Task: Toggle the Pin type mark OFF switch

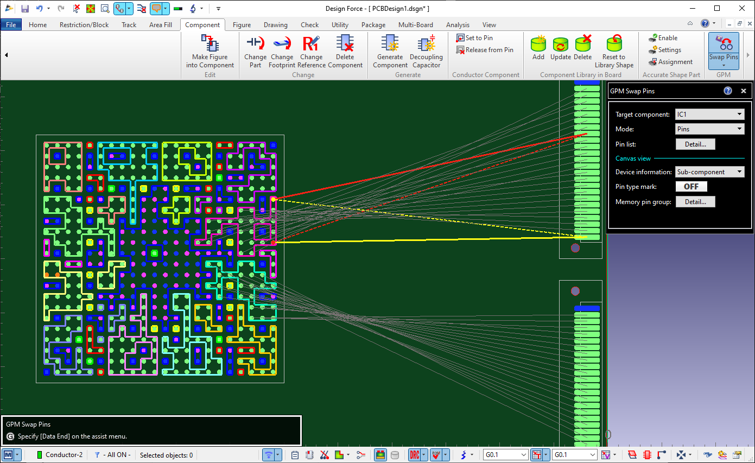Action: point(691,186)
